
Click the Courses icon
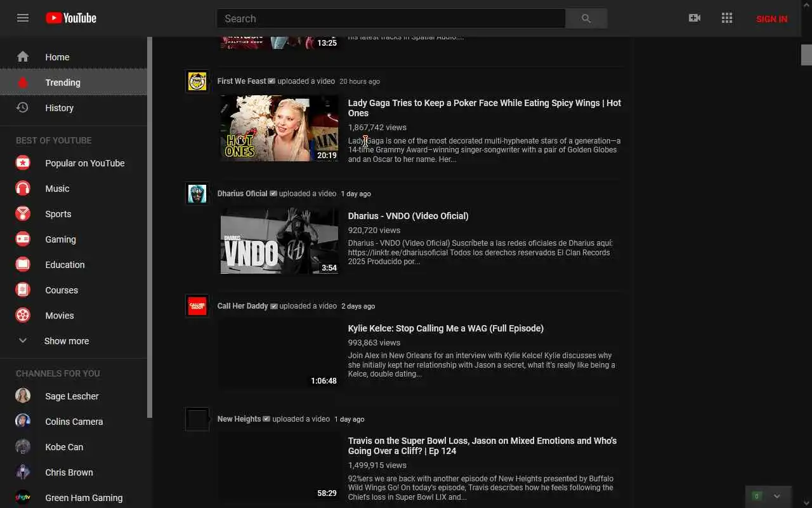pos(23,290)
